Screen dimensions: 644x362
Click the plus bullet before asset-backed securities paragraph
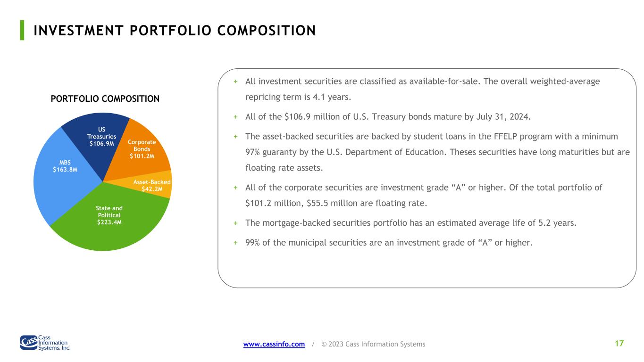235,137
